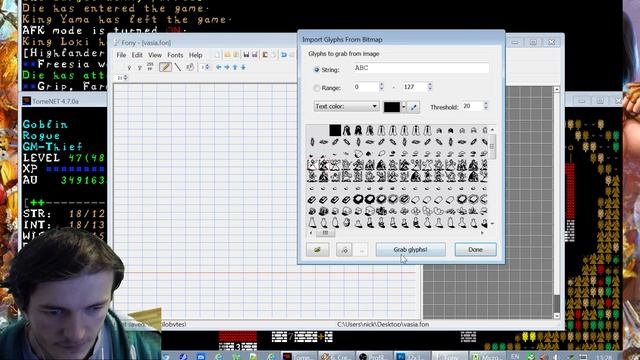
Task: Click the black color swatch
Action: [x=391, y=107]
